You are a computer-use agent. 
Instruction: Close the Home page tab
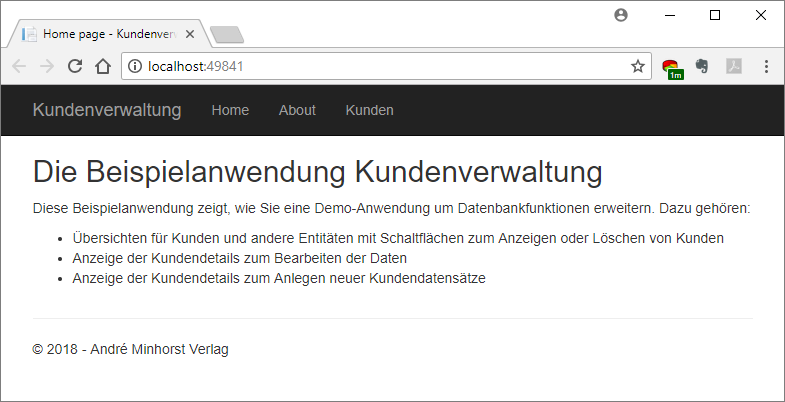[x=190, y=34]
